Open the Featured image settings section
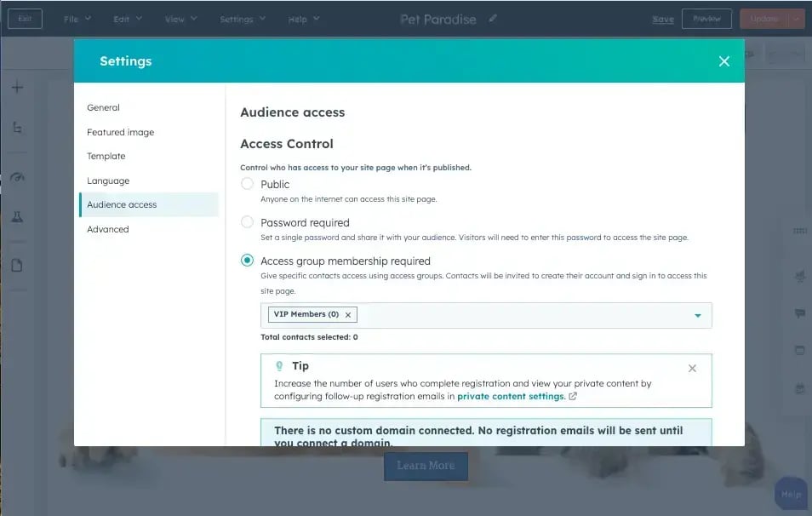812x516 pixels. pyautogui.click(x=120, y=132)
